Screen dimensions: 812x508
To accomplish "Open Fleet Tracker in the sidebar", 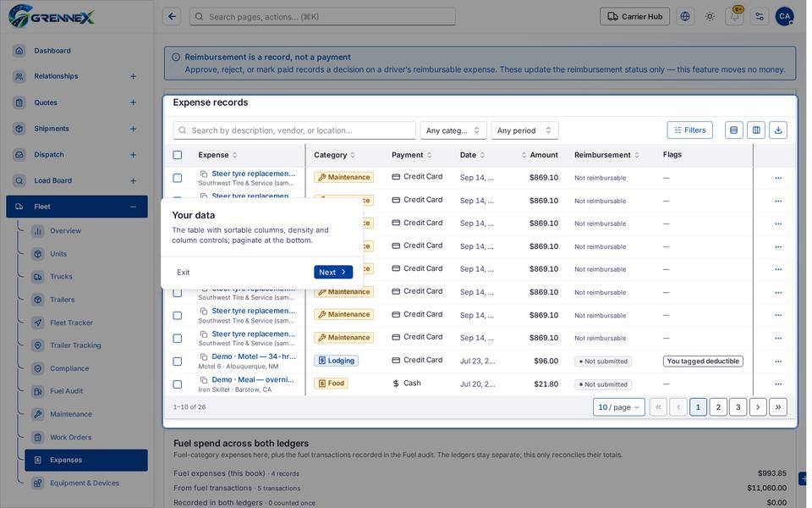I will [x=71, y=323].
